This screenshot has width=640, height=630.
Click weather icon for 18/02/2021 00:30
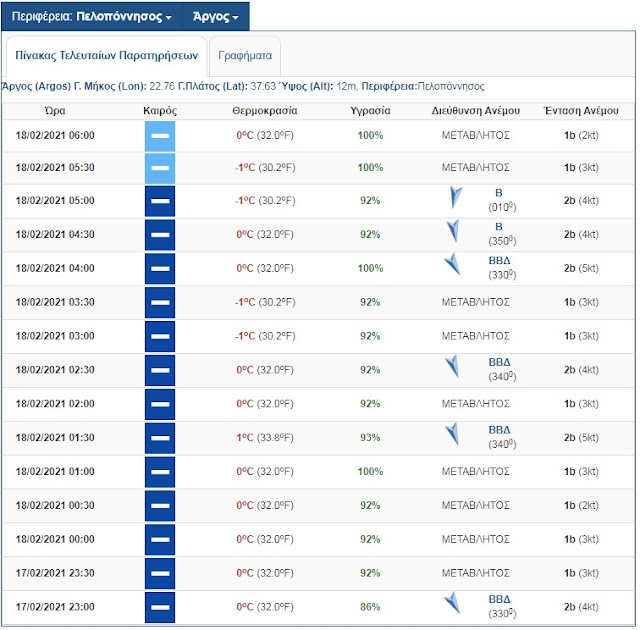(160, 506)
